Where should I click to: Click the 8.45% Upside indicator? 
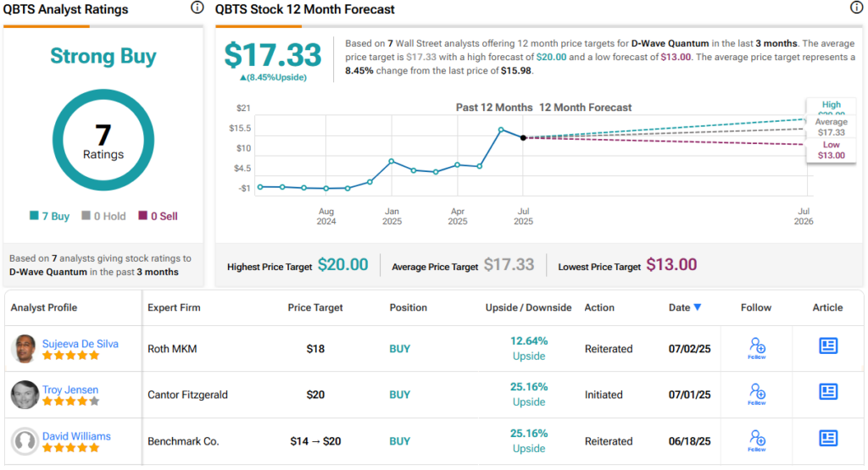coord(273,77)
